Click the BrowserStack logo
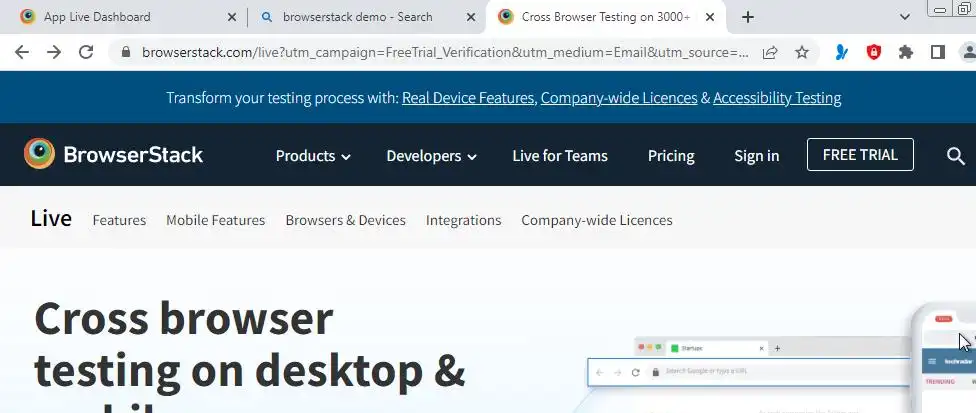Viewport: 976px width, 413px height. click(x=113, y=154)
